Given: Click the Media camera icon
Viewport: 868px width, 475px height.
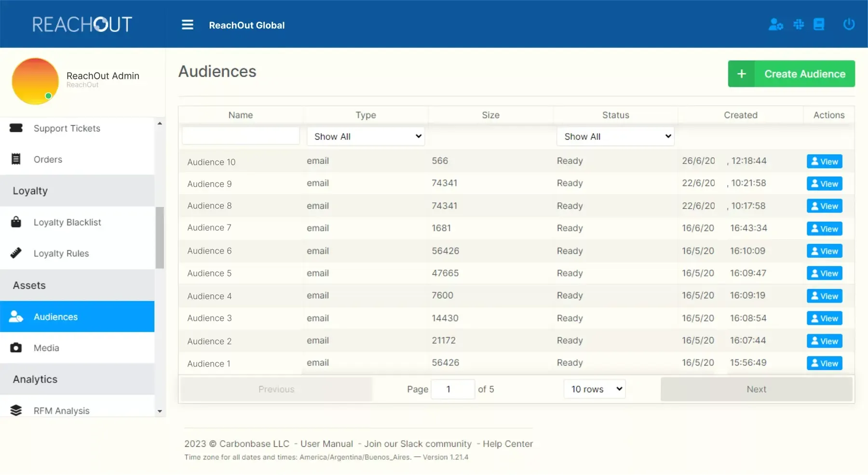Looking at the screenshot, I should (16, 348).
